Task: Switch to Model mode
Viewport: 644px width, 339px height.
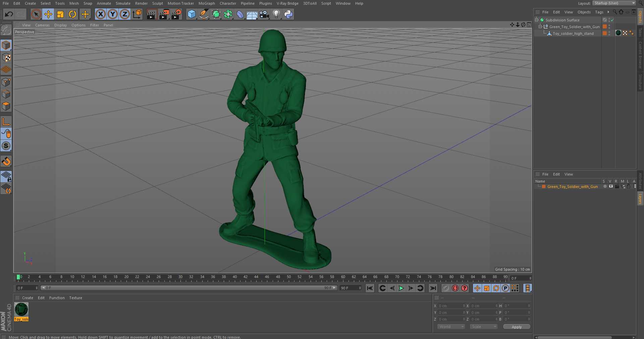Action: coord(6,45)
